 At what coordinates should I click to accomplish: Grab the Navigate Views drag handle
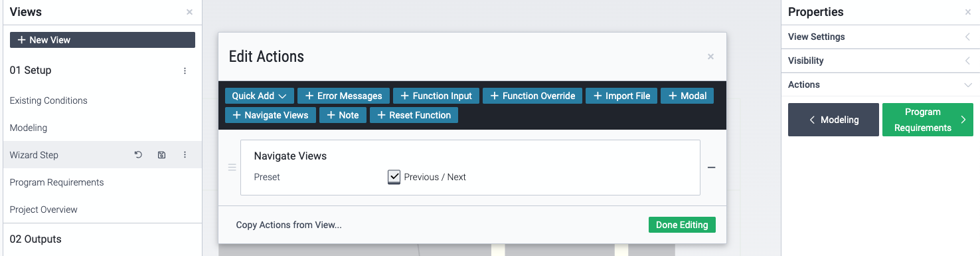click(x=232, y=168)
